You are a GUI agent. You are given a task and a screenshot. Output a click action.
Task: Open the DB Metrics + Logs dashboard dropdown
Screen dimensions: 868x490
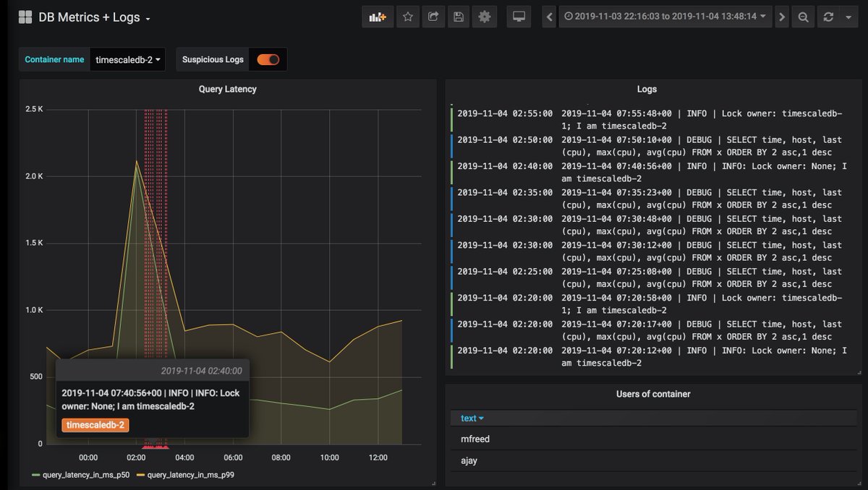(x=95, y=17)
